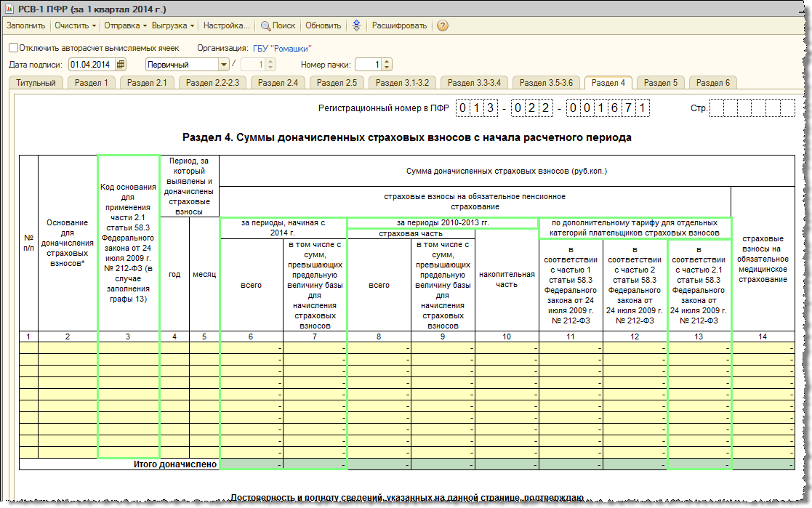Open the Очистить dropdown menu
The height and width of the screenshot is (508, 812).
point(76,25)
